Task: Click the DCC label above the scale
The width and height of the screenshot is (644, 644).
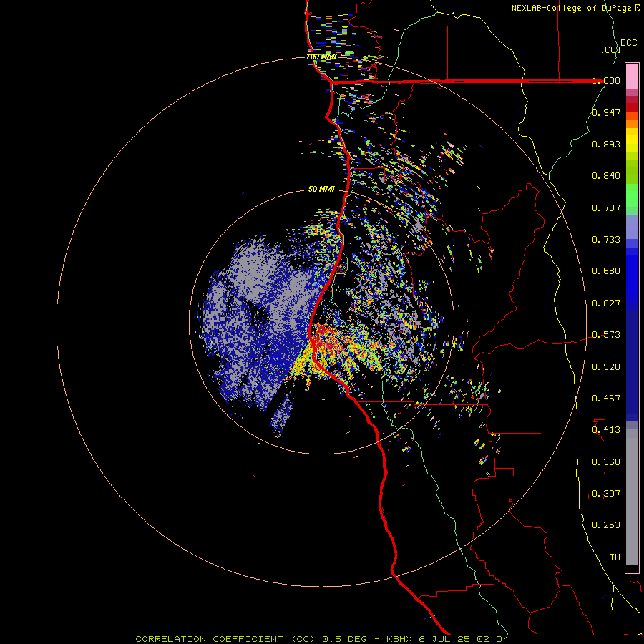Action: click(x=628, y=43)
